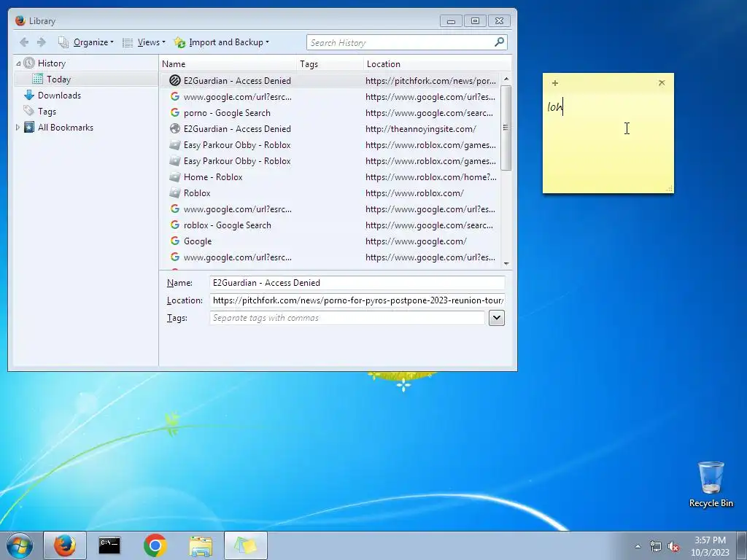Click the network tray icon
The width and height of the screenshot is (747, 560).
[x=656, y=546]
